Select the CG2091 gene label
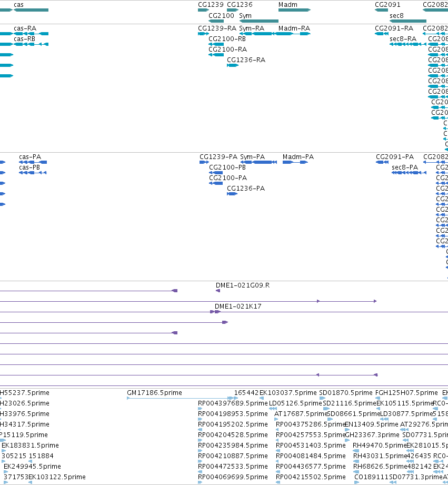The width and height of the screenshot is (448, 485). [387, 5]
